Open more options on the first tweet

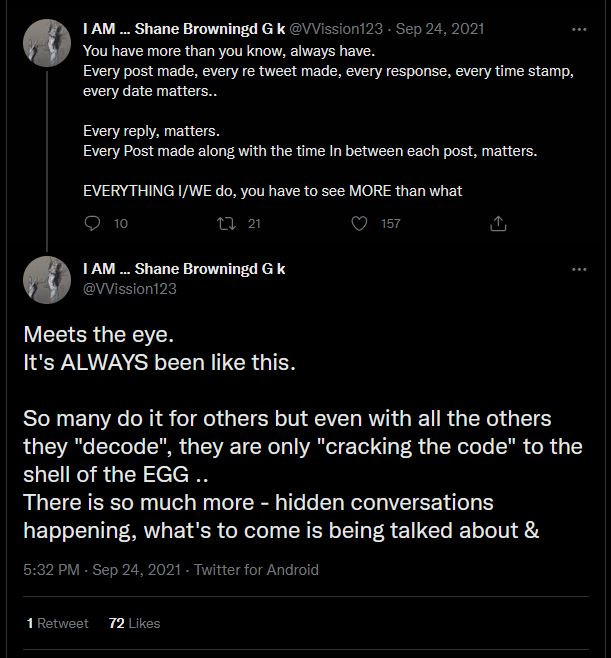(579, 29)
